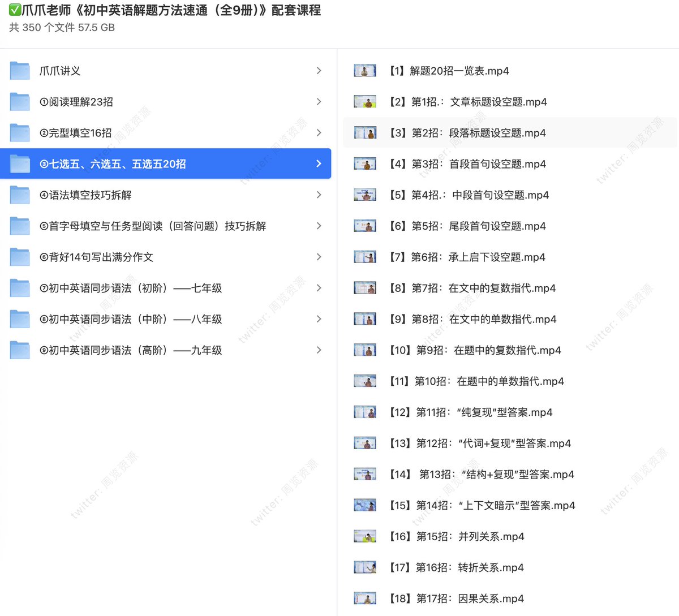Viewport: 679px width, 616px height.
Task: Click the thumbnail for 【5】第4招：中段首句设空题
Action: 364,195
